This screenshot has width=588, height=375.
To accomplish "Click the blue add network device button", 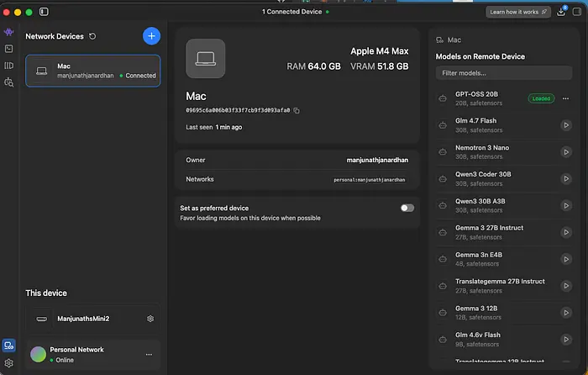I will pos(150,35).
